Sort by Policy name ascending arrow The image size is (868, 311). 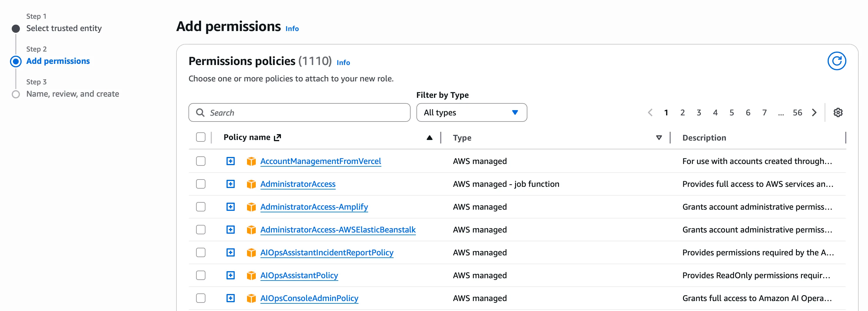(429, 138)
